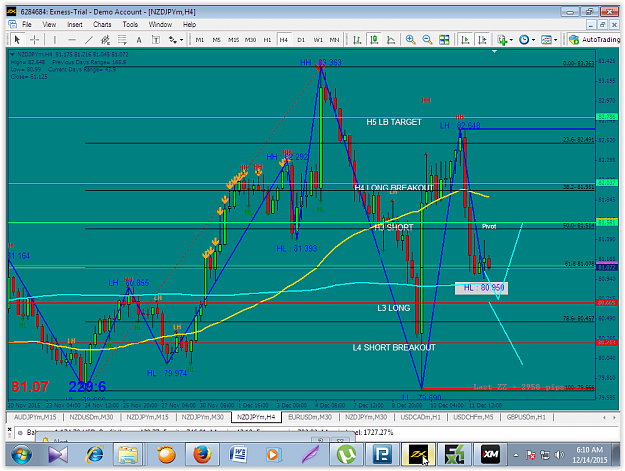Set chart to line chart mode

click(391, 39)
